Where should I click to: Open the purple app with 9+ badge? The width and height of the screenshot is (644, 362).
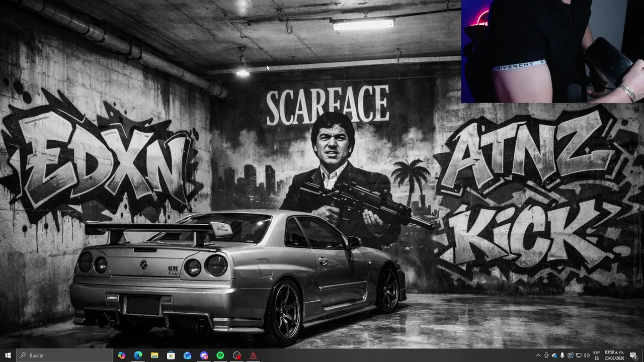(204, 355)
